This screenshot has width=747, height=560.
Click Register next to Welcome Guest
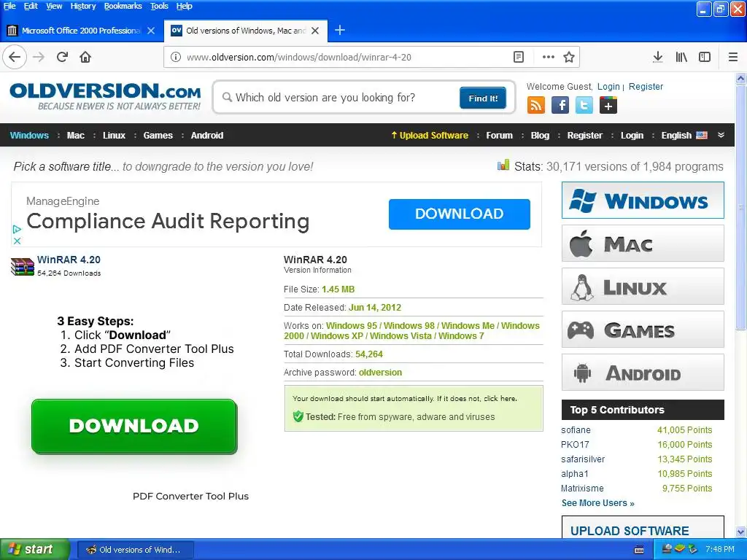click(x=646, y=87)
